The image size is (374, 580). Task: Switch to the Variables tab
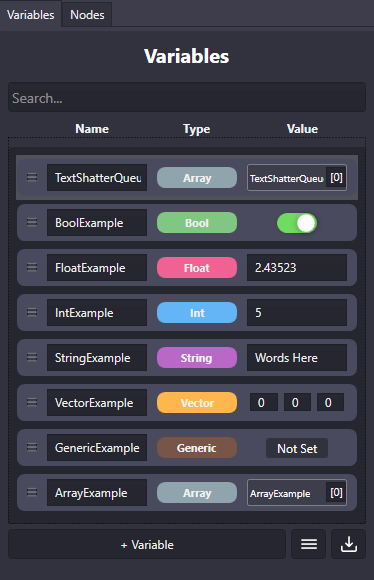[31, 15]
